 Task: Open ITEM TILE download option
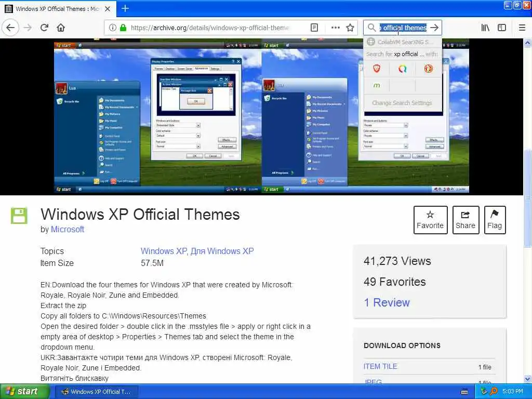point(380,366)
